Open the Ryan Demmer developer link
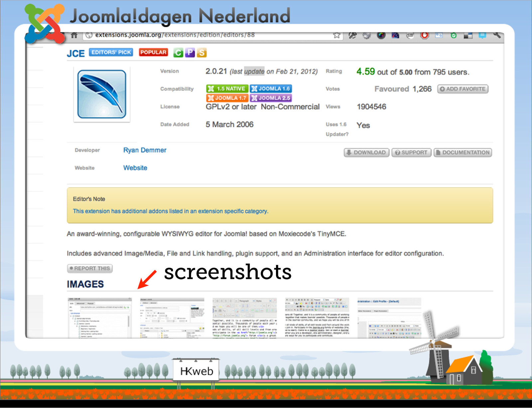Viewport: 532px width, 410px height. tap(145, 150)
